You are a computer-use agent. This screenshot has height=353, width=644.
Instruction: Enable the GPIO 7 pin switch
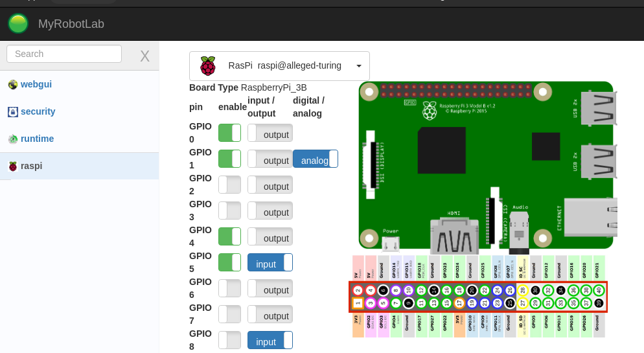pyautogui.click(x=229, y=314)
